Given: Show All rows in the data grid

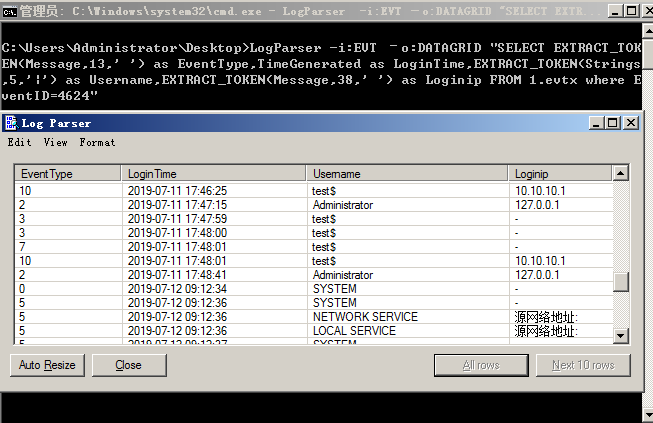Looking at the screenshot, I should pos(481,365).
